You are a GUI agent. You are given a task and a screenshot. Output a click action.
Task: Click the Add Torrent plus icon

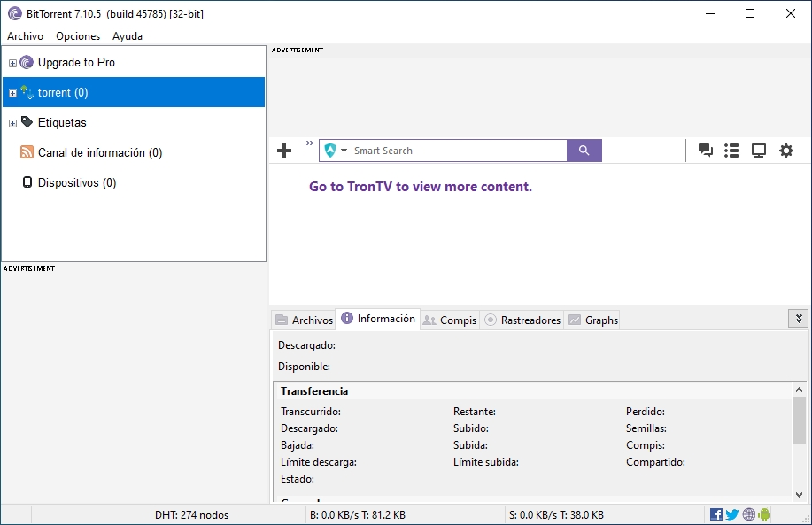(284, 151)
